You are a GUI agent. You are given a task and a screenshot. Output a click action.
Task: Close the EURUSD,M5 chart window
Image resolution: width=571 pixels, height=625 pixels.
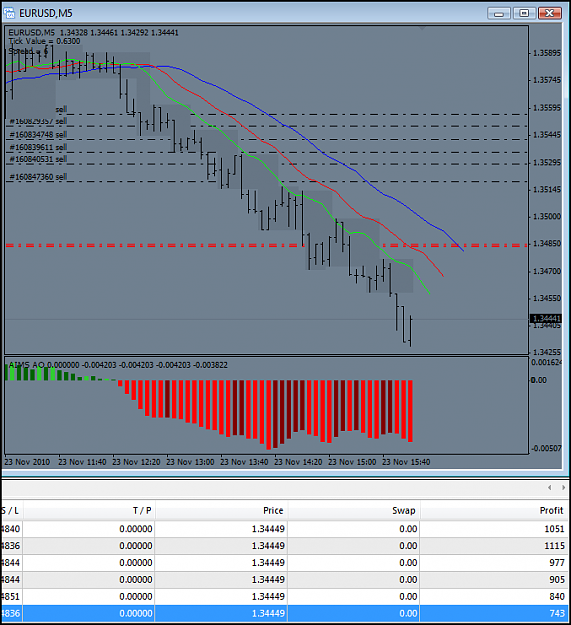(549, 14)
